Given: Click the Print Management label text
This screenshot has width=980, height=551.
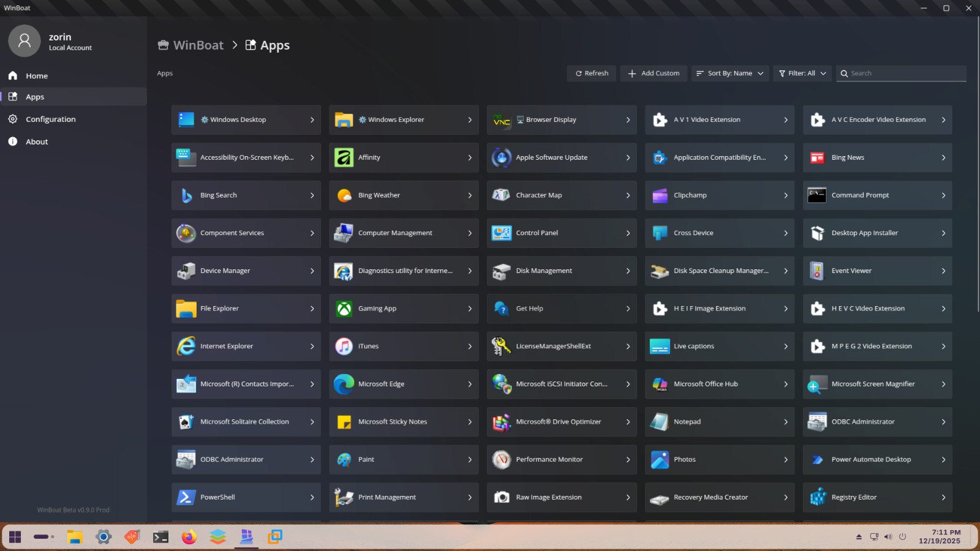Looking at the screenshot, I should (387, 497).
